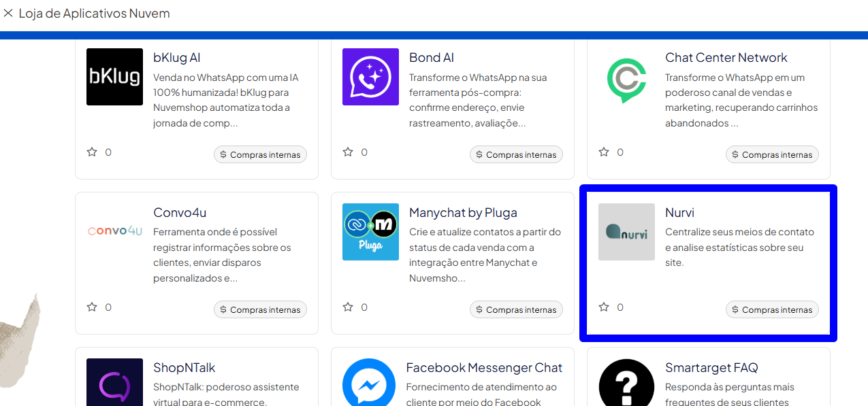The height and width of the screenshot is (406, 868).
Task: Open the Bond AI purple phone icon
Action: click(x=370, y=77)
